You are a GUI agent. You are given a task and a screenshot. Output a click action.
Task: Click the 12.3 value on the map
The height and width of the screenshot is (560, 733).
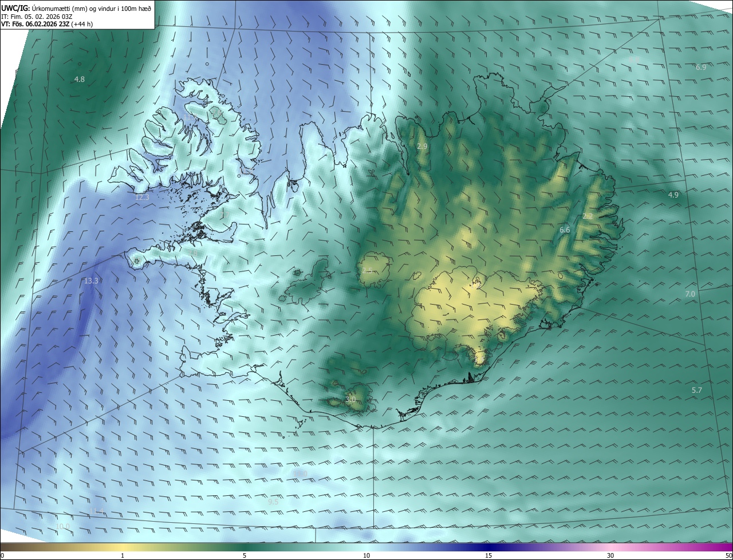(142, 197)
